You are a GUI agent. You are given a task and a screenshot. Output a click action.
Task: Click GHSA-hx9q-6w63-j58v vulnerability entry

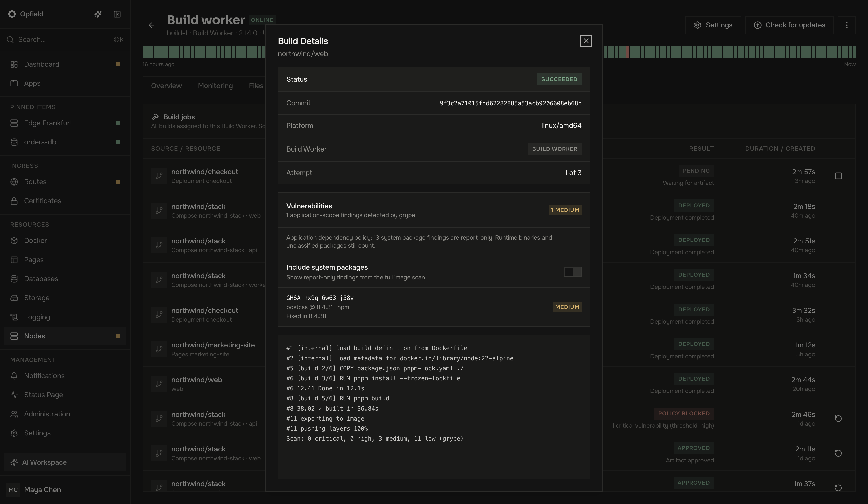434,307
